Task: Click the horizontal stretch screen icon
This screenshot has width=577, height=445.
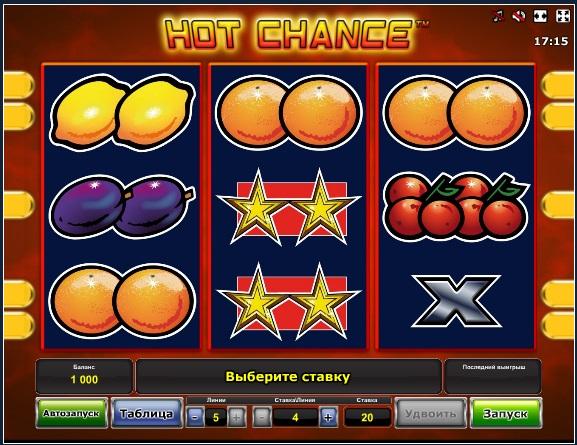Action: pos(540,16)
